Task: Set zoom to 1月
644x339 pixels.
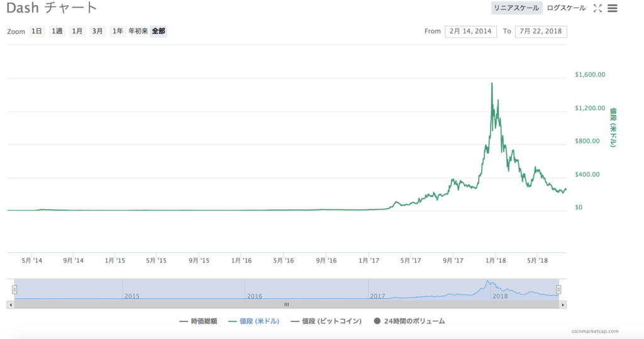Action: pyautogui.click(x=77, y=31)
